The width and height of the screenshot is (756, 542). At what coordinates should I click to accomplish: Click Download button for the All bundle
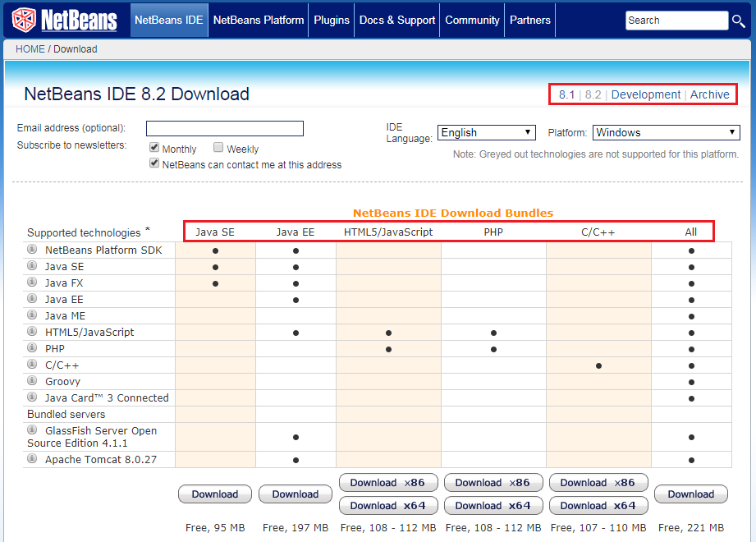690,494
